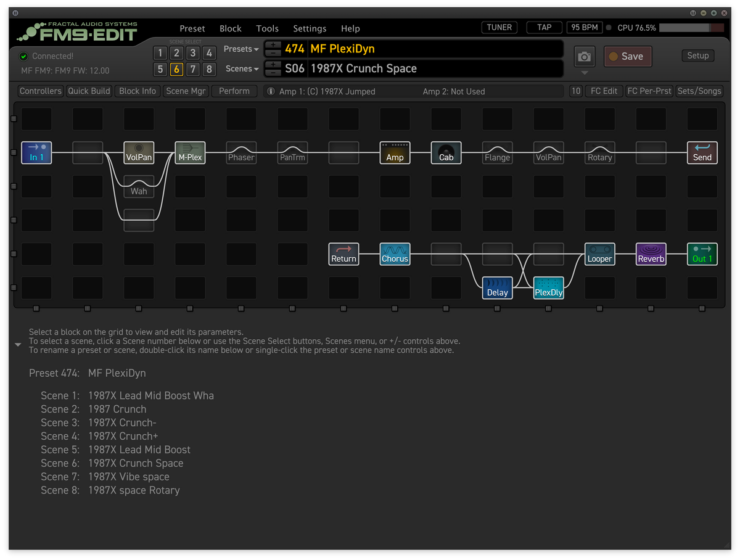Click the info icon beside Amp 1
Viewport: 740px width, 560px height.
tap(270, 91)
